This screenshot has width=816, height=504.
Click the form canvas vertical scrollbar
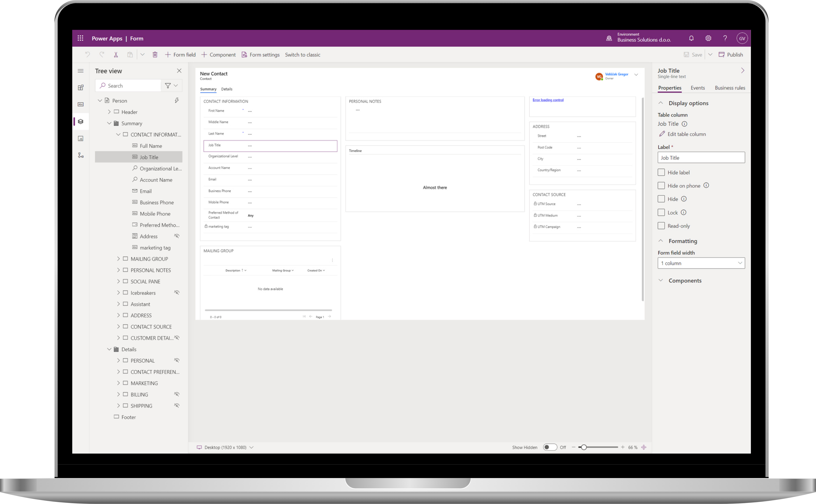(642, 199)
